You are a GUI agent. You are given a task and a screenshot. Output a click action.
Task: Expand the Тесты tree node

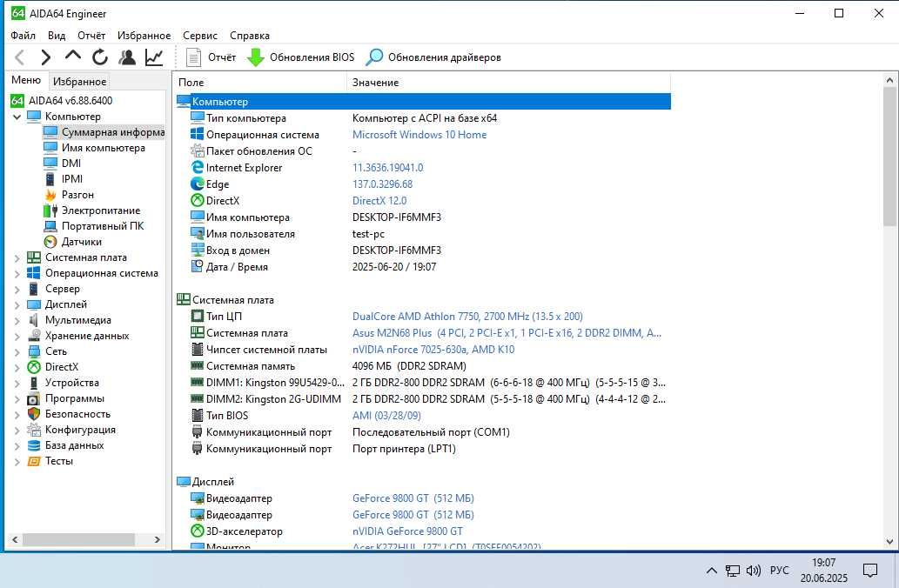[x=17, y=462]
